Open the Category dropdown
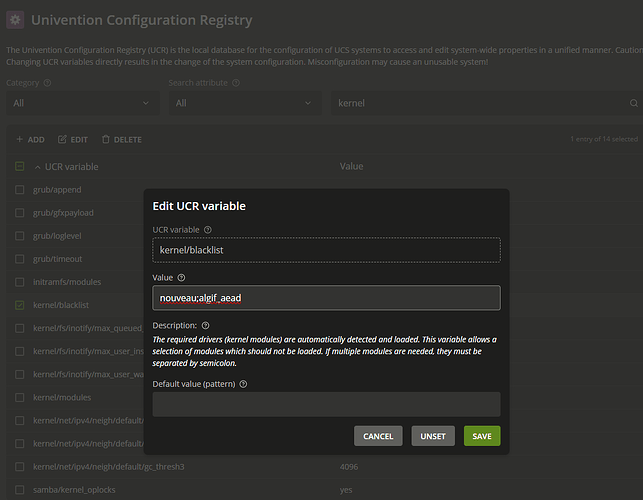The height and width of the screenshot is (500, 643). point(82,103)
